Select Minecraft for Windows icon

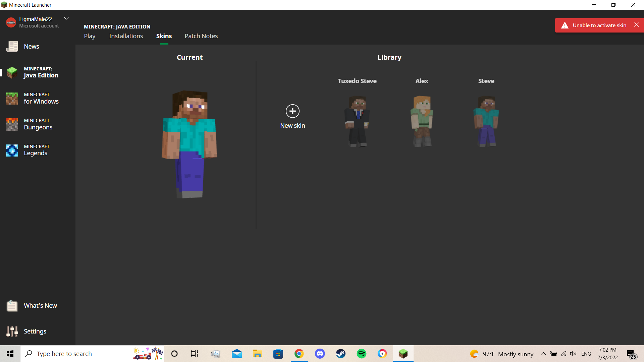pos(12,98)
